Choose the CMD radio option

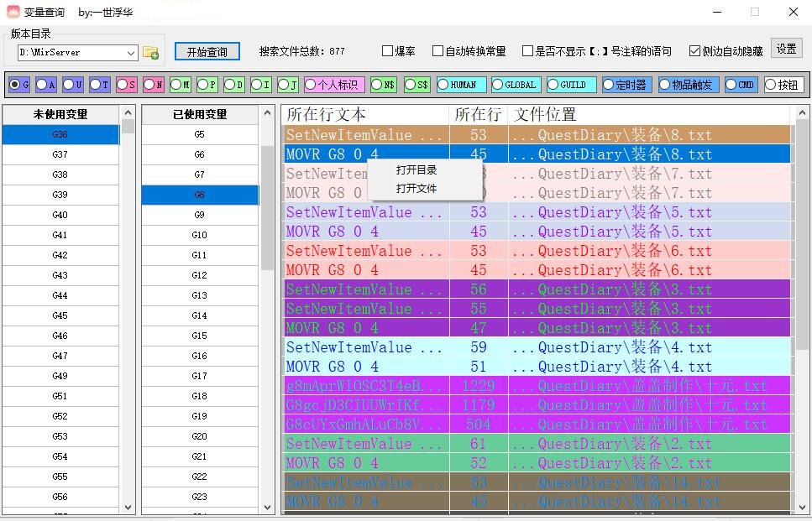(x=741, y=85)
